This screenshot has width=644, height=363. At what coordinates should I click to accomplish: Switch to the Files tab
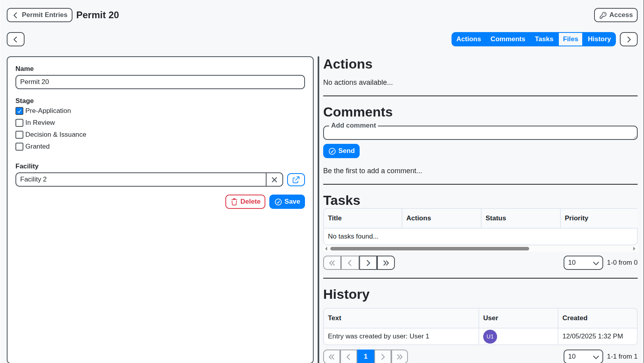coord(570,39)
